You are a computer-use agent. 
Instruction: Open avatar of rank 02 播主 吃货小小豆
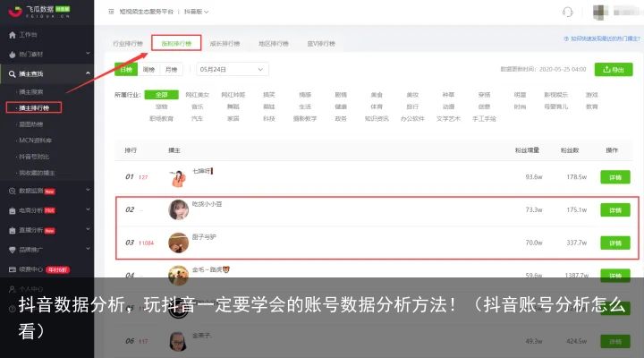click(178, 209)
